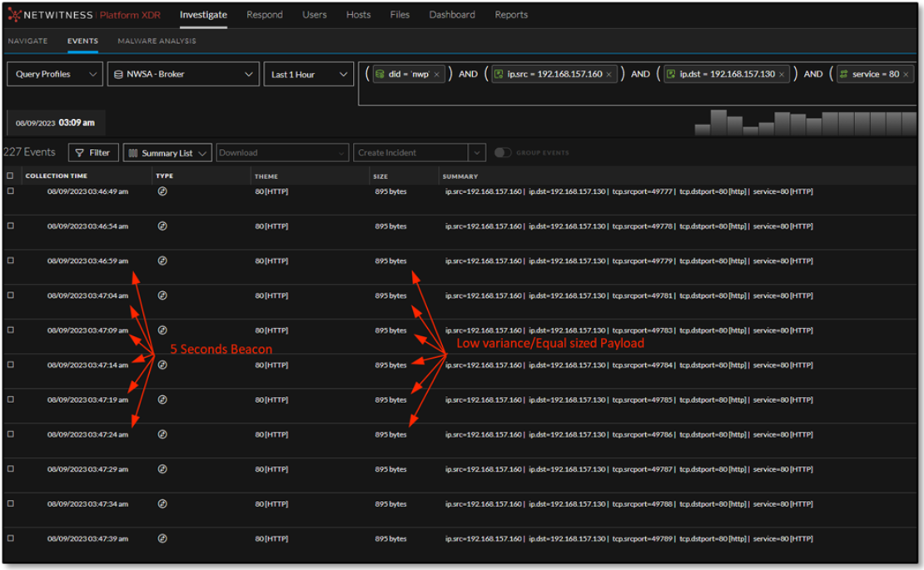Click the NetWitness logo icon
This screenshot has height=570, width=924.
(x=14, y=15)
